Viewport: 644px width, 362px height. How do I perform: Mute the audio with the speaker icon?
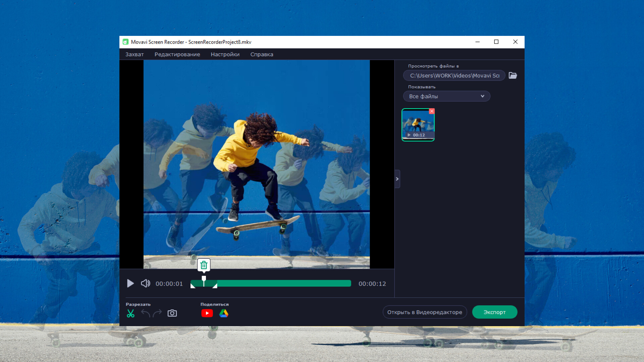(145, 284)
